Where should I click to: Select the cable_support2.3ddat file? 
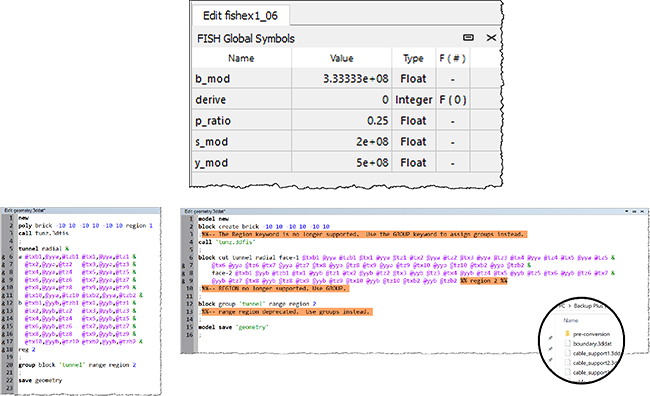[x=592, y=363]
